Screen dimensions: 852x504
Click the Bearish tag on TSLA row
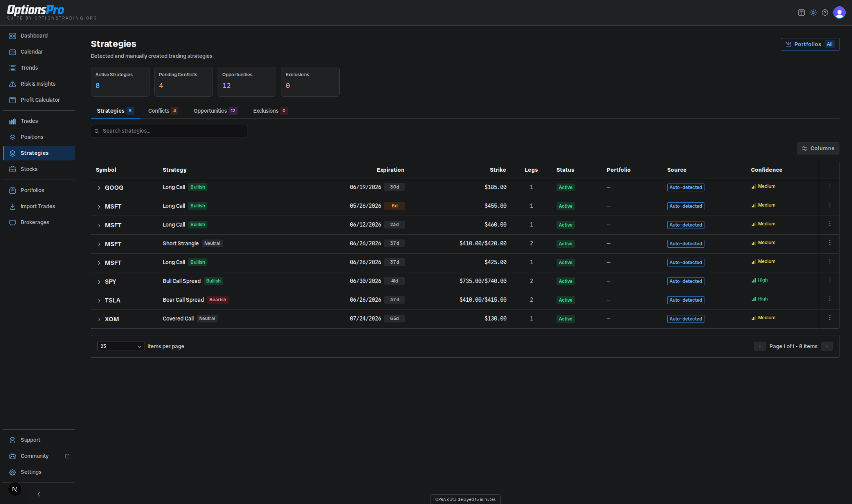tap(218, 300)
